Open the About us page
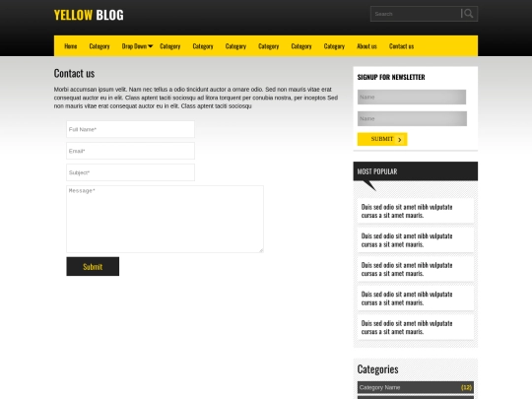This screenshot has width=532, height=399. click(x=366, y=46)
